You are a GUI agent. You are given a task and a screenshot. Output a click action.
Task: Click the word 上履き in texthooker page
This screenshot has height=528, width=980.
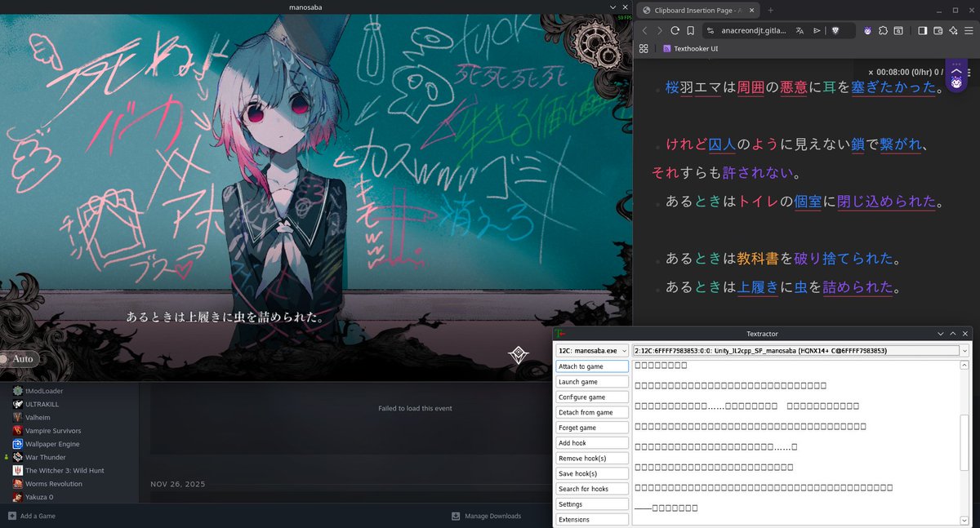[x=759, y=287]
